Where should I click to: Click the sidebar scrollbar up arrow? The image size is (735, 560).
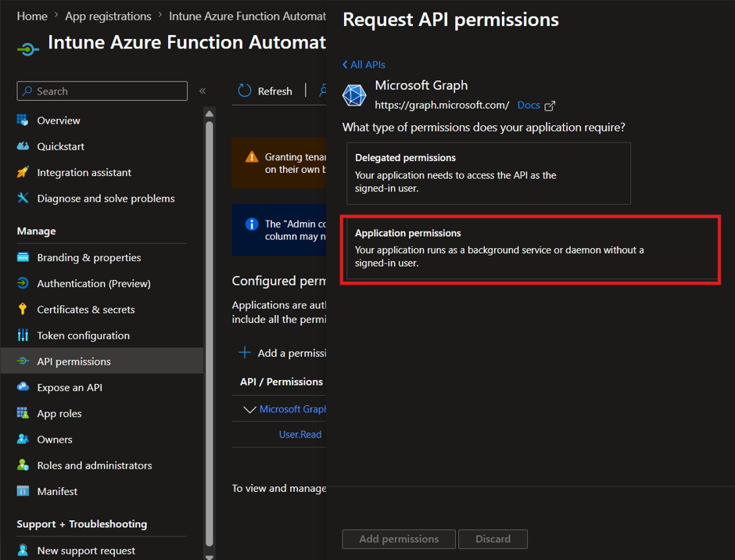point(209,113)
